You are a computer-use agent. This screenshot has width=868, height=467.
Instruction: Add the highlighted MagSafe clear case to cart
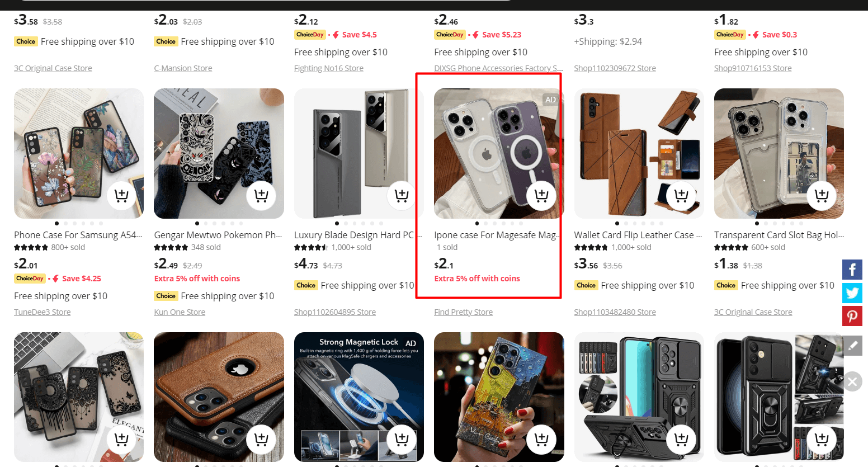pyautogui.click(x=541, y=195)
